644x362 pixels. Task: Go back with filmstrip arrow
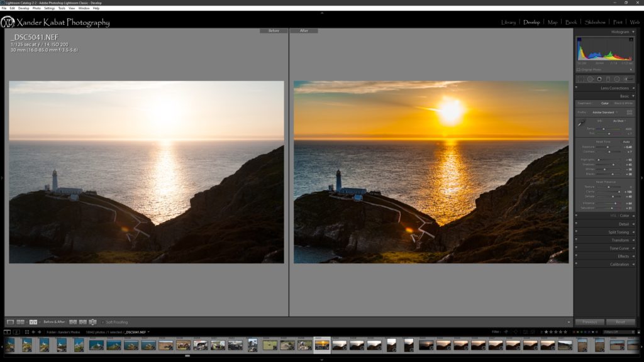coord(33,332)
